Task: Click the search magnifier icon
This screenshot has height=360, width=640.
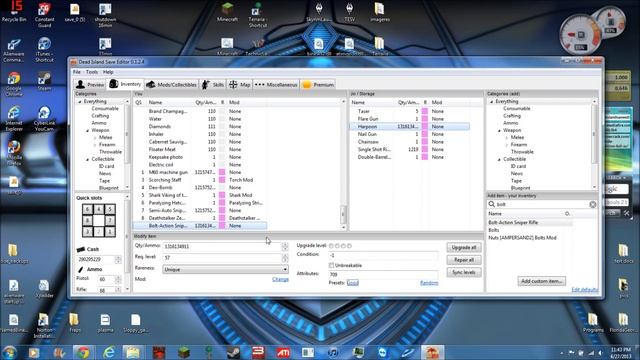Action: [x=492, y=204]
